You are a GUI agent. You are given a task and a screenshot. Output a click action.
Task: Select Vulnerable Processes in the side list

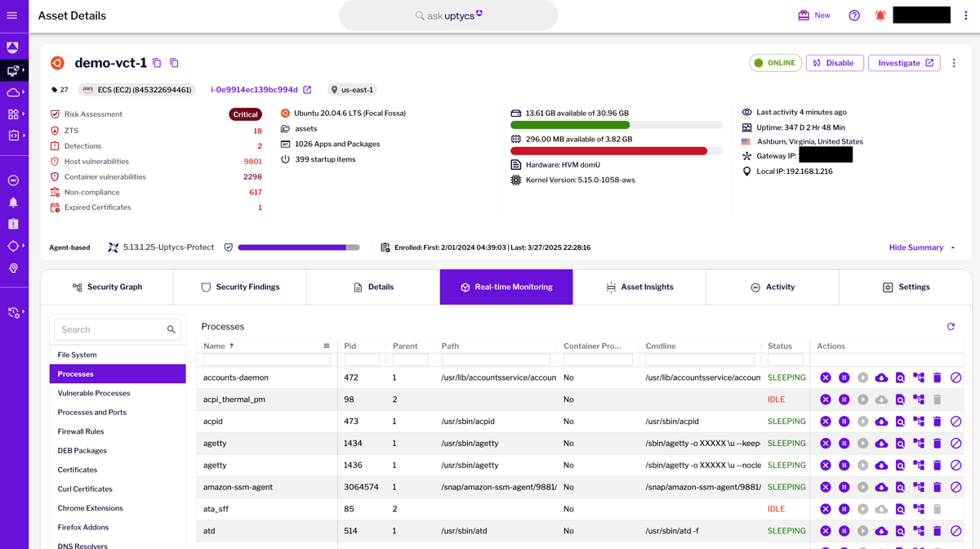[118, 393]
